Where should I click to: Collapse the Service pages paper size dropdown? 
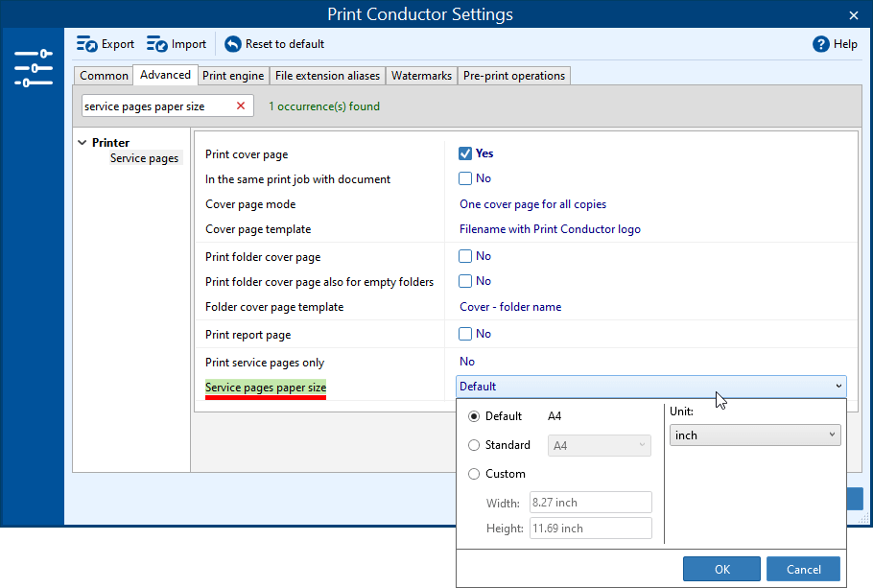pos(838,387)
